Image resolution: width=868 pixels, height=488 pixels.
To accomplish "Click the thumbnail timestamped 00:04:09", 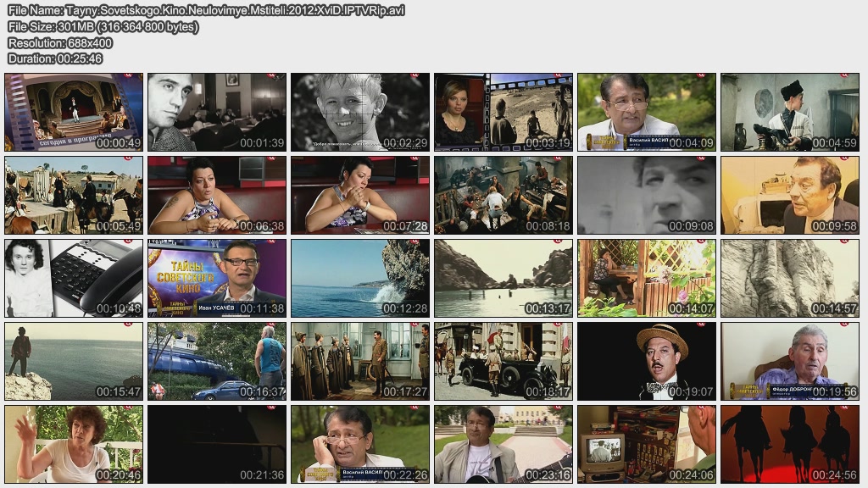I will 647,113.
